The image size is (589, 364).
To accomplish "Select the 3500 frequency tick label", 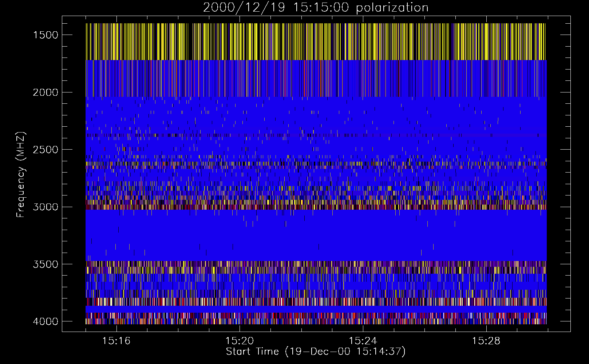I will [46, 264].
